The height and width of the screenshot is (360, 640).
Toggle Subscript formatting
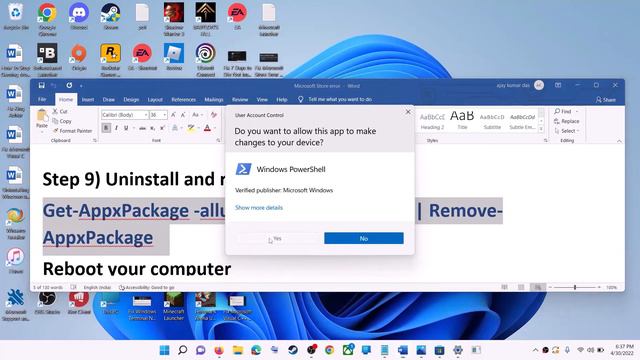(x=153, y=128)
